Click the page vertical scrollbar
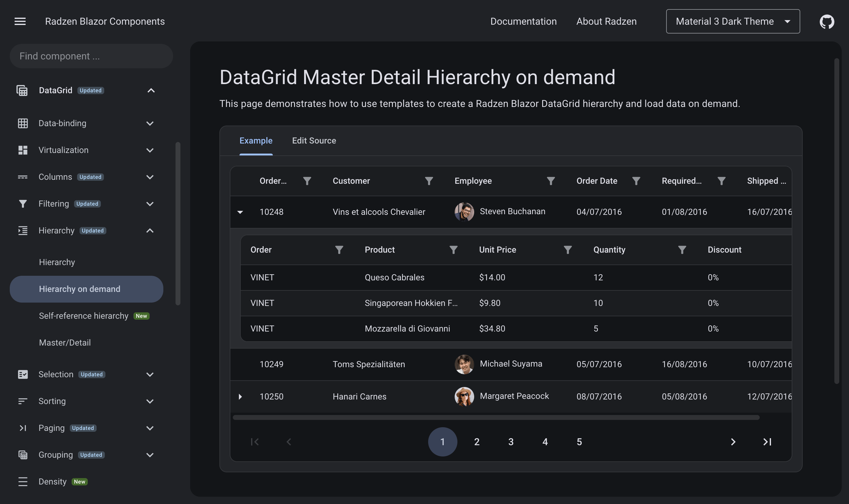Screen dimensions: 849x504 [837, 221]
